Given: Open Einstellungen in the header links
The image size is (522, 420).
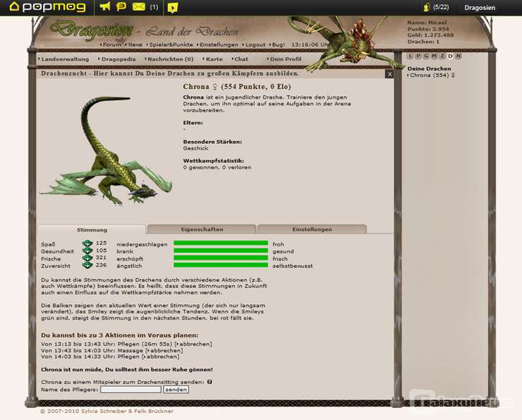Looking at the screenshot, I should tap(218, 44).
